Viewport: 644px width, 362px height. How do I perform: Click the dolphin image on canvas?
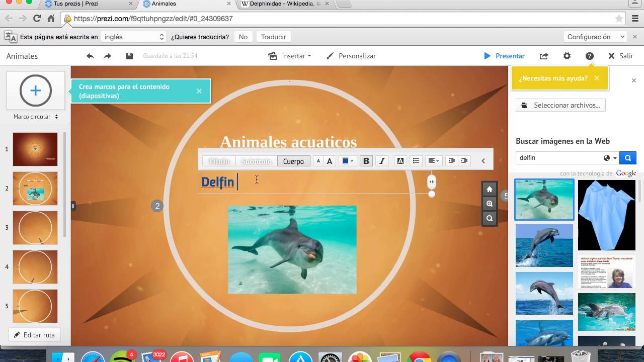tap(292, 250)
